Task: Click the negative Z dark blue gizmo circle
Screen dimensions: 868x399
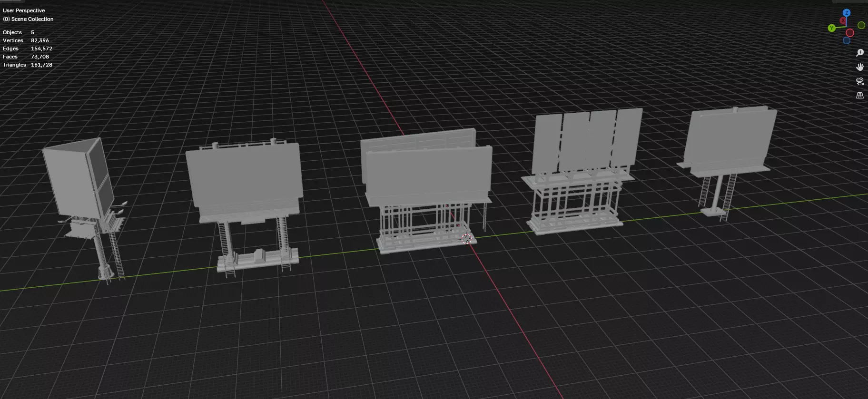Action: (847, 40)
